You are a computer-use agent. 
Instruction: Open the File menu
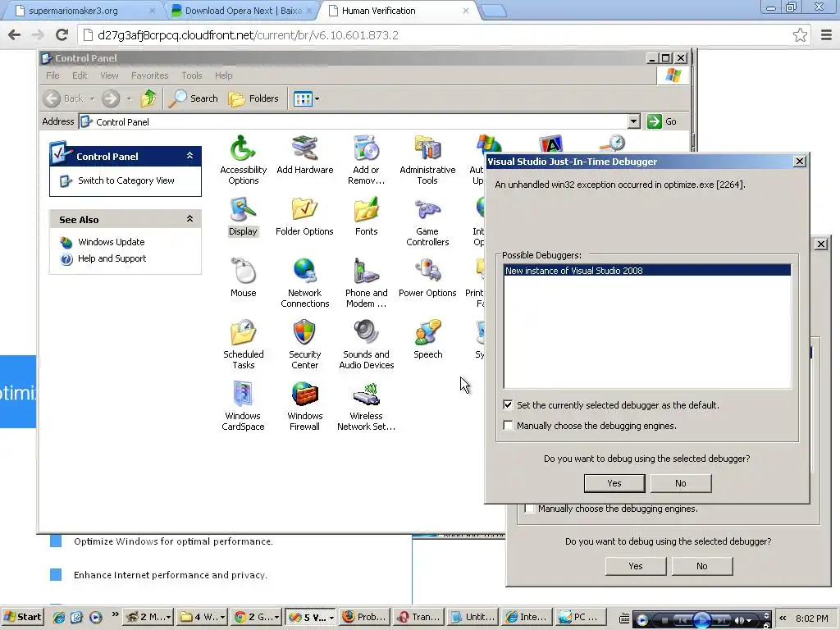coord(52,75)
